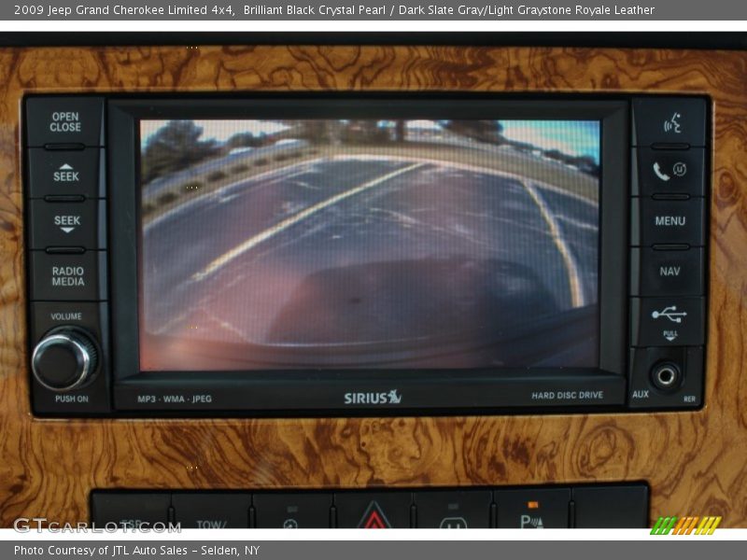This screenshot has height=560, width=747.
Task: Tap the OPEN CLOSE screen button
Action: [65, 122]
